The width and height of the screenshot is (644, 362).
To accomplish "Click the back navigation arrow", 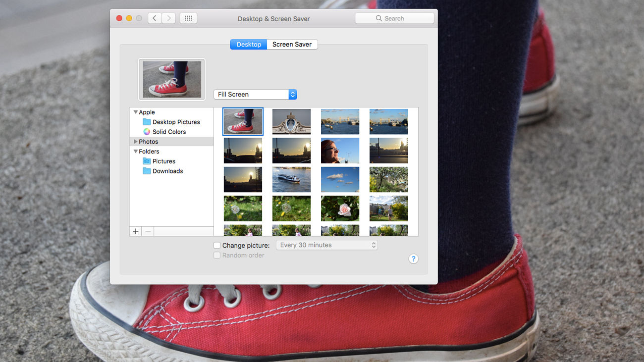I will click(x=155, y=18).
